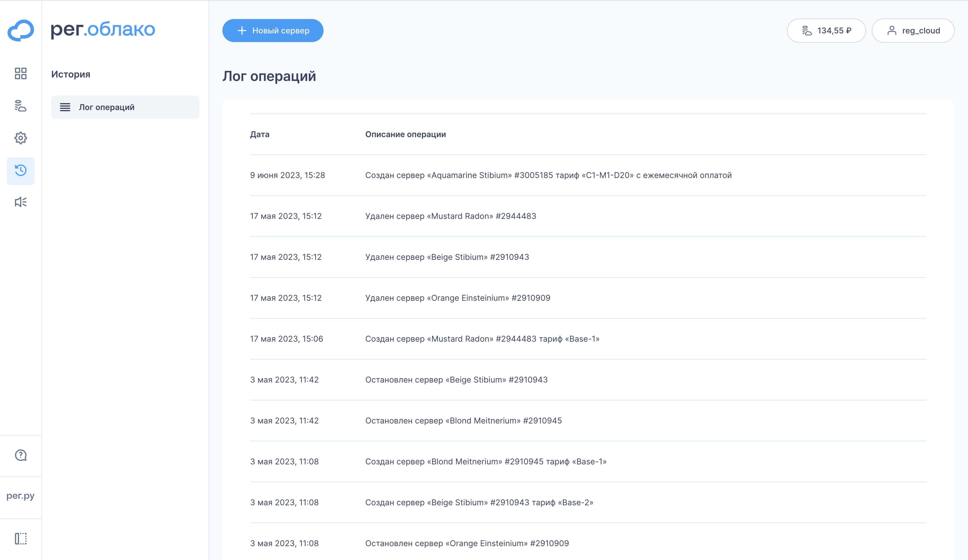Open the settings gear icon in sidebar
Screen dimensions: 968x560
coord(21,138)
